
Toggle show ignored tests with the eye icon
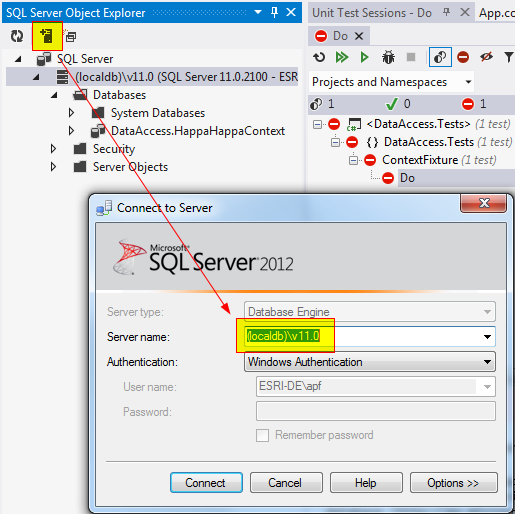coord(486,57)
